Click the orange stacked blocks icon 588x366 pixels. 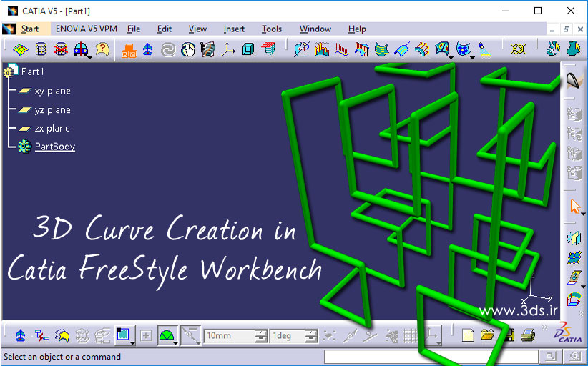click(129, 50)
